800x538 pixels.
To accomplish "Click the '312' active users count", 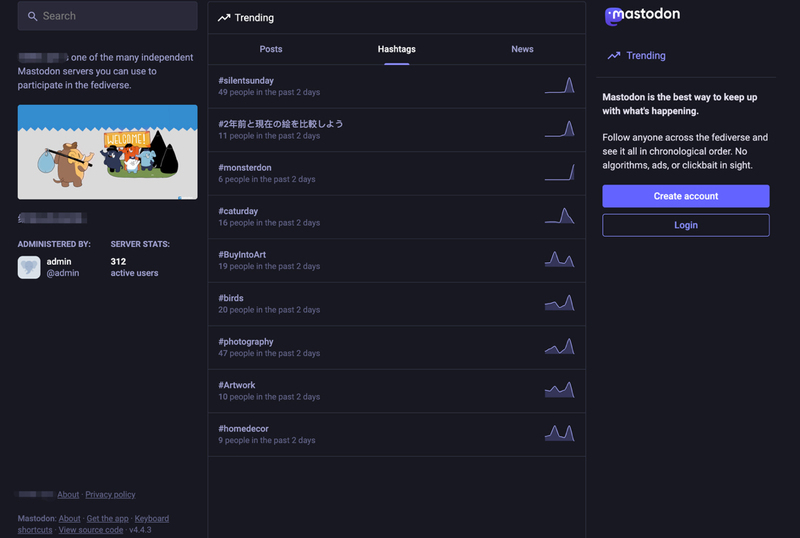I will [x=118, y=261].
